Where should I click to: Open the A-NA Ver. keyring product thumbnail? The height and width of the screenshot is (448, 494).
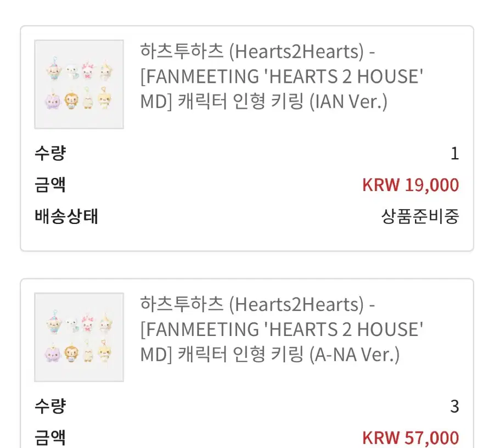(79, 337)
